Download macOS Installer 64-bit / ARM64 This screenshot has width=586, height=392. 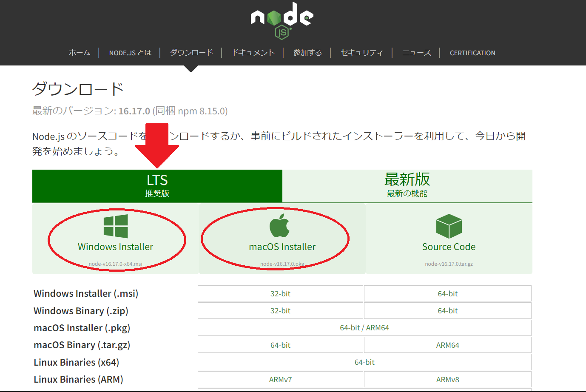pos(364,328)
